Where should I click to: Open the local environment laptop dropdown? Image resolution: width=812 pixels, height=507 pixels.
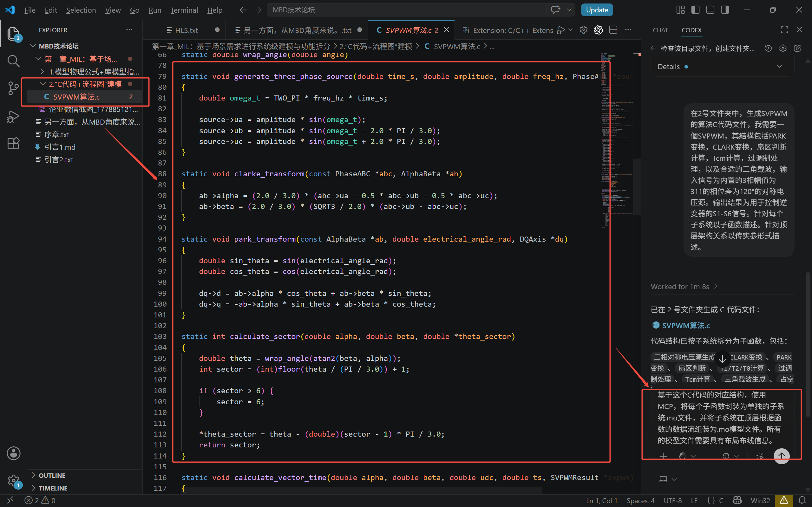[668, 479]
